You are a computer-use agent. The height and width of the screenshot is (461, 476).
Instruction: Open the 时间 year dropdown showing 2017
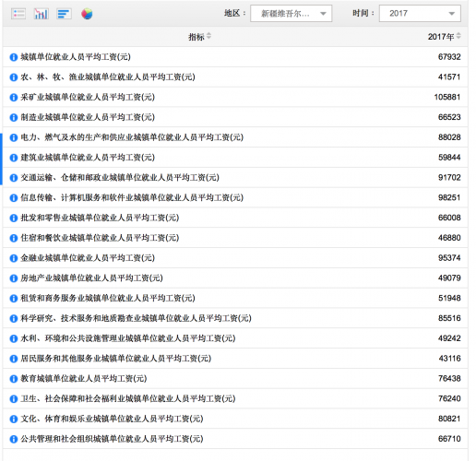point(420,14)
